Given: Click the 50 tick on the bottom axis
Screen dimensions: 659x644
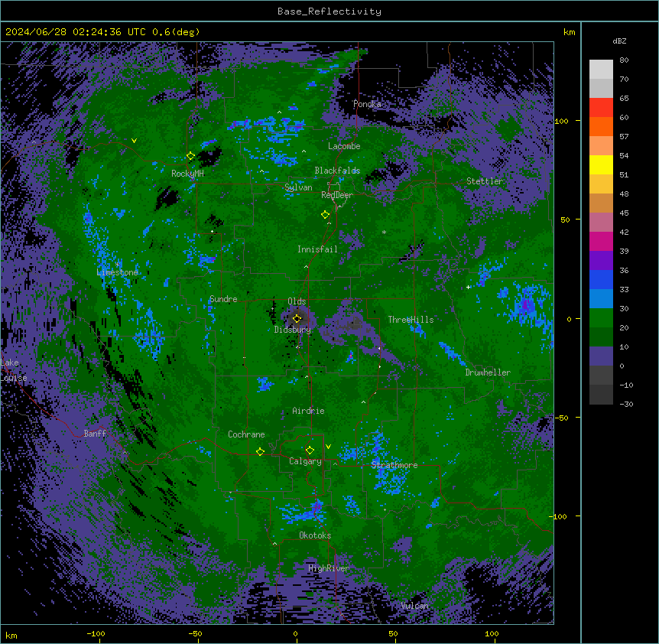Looking at the screenshot, I should point(393,633).
